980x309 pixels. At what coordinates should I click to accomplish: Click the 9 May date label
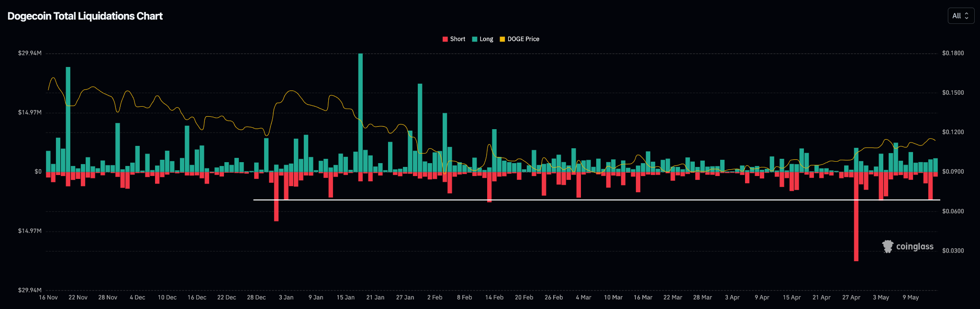pyautogui.click(x=911, y=298)
